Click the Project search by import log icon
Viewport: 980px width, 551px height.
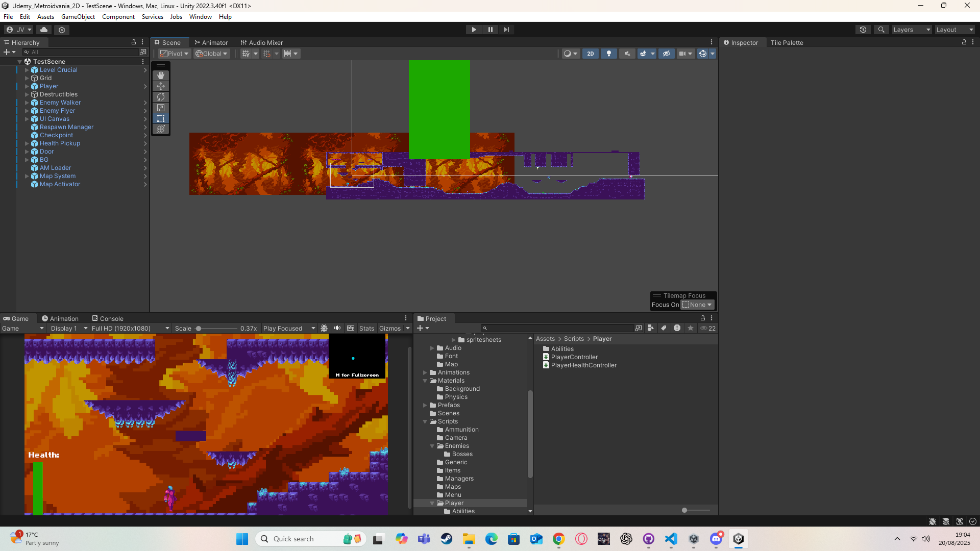[x=677, y=328]
